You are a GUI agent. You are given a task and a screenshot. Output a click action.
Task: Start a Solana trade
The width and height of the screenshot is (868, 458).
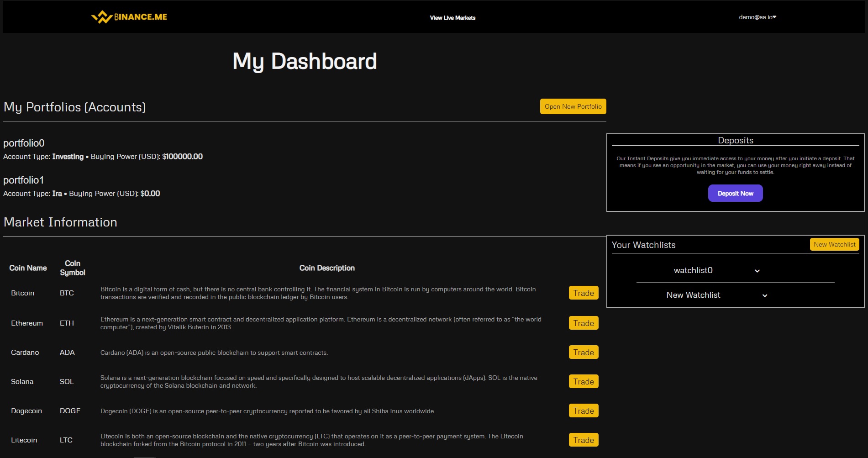(583, 381)
